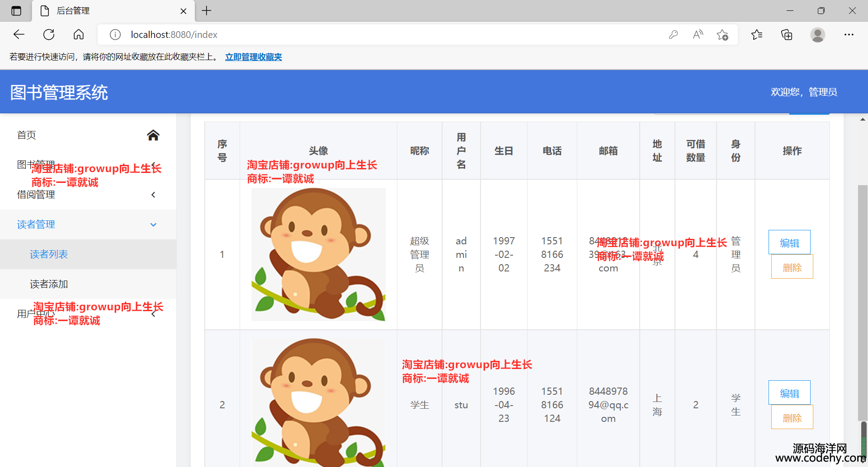The width and height of the screenshot is (868, 467).
Task: Select email cell 844897894@qq.com
Action: tap(608, 405)
